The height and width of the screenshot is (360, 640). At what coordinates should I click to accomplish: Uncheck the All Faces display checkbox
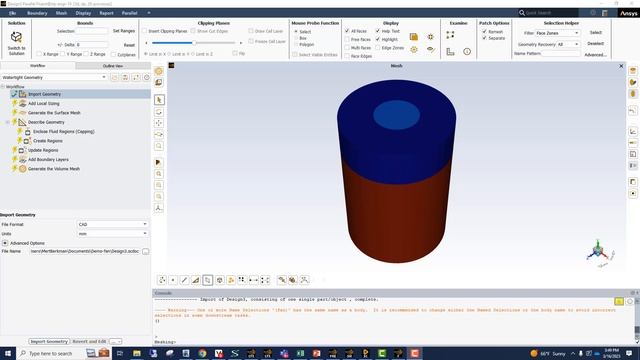click(347, 31)
